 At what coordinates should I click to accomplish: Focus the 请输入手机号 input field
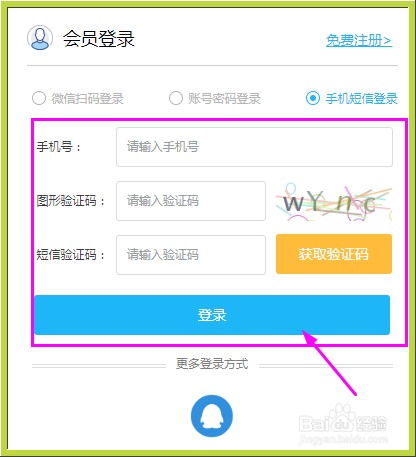click(254, 147)
